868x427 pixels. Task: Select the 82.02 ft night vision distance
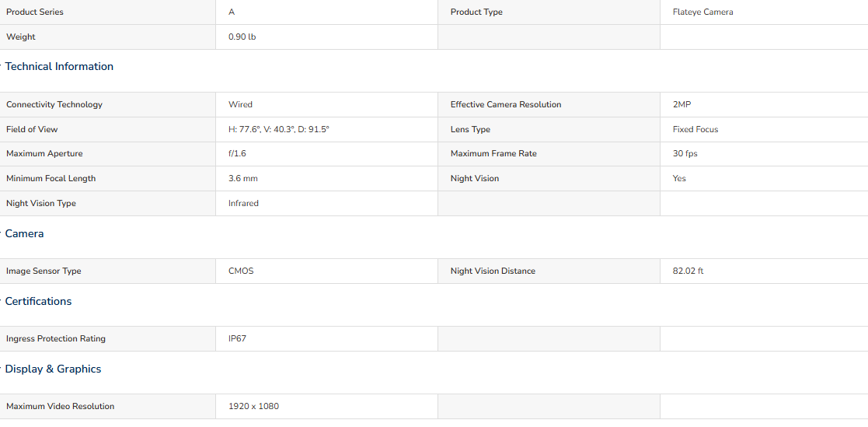[x=688, y=271]
